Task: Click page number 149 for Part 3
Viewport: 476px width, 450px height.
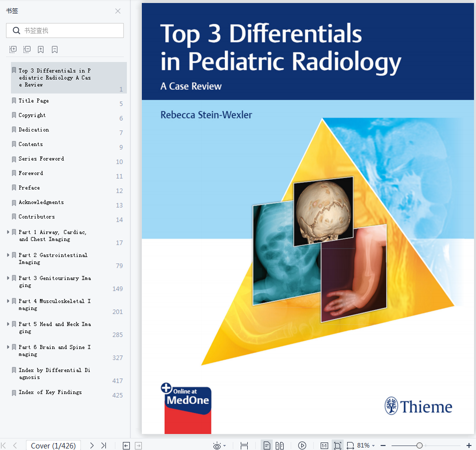Action: [117, 288]
